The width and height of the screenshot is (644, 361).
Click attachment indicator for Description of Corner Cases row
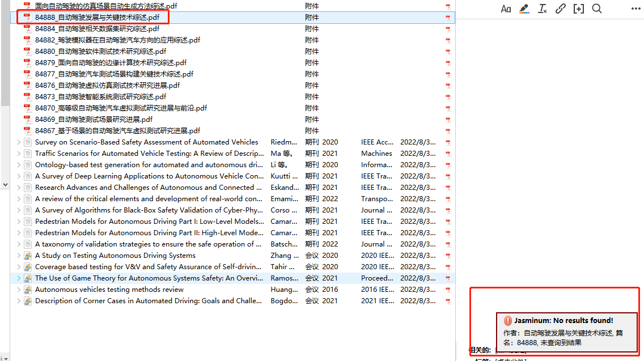[448, 301]
